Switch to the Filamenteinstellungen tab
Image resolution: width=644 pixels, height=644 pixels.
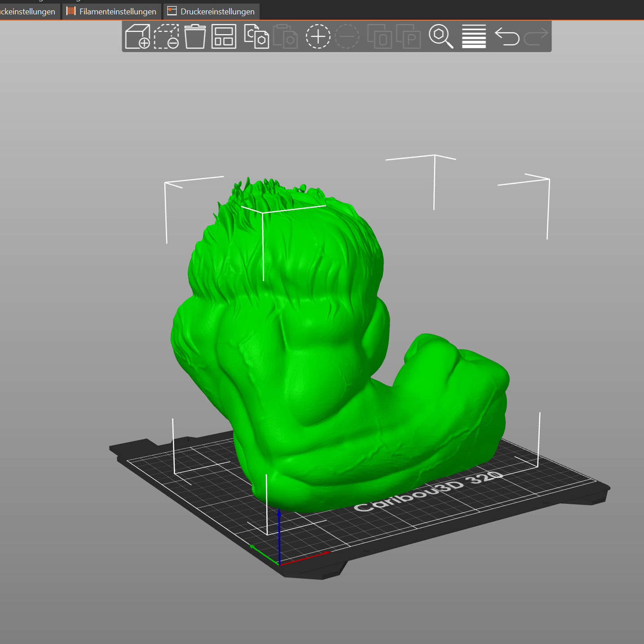112,11
